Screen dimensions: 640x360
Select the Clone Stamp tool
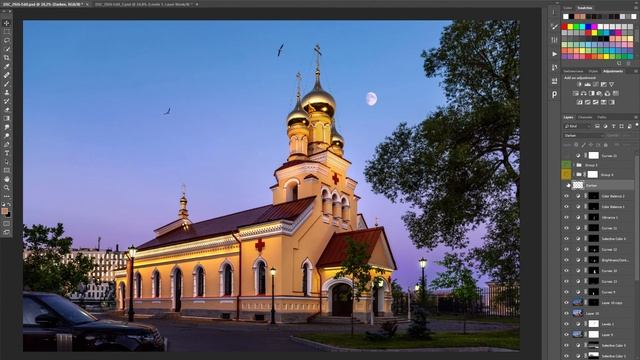[x=7, y=92]
